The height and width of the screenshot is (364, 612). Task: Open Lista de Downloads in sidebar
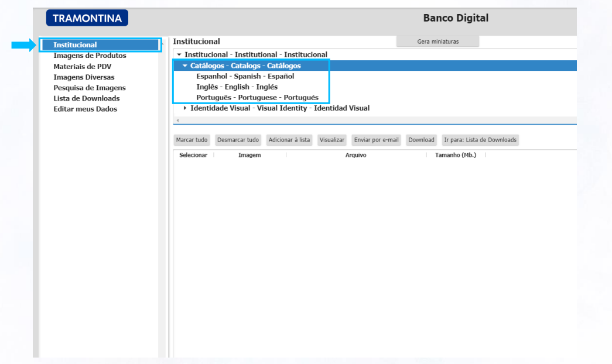(86, 98)
